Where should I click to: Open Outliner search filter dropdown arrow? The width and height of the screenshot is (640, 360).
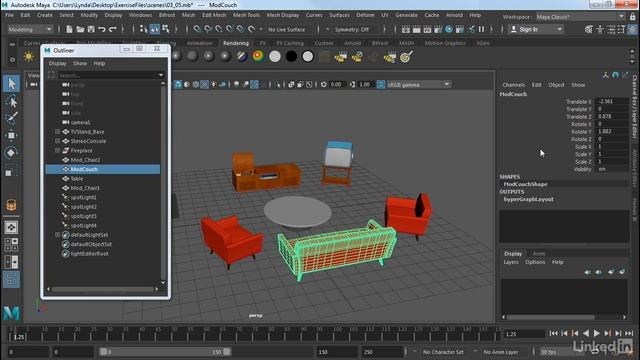161,75
